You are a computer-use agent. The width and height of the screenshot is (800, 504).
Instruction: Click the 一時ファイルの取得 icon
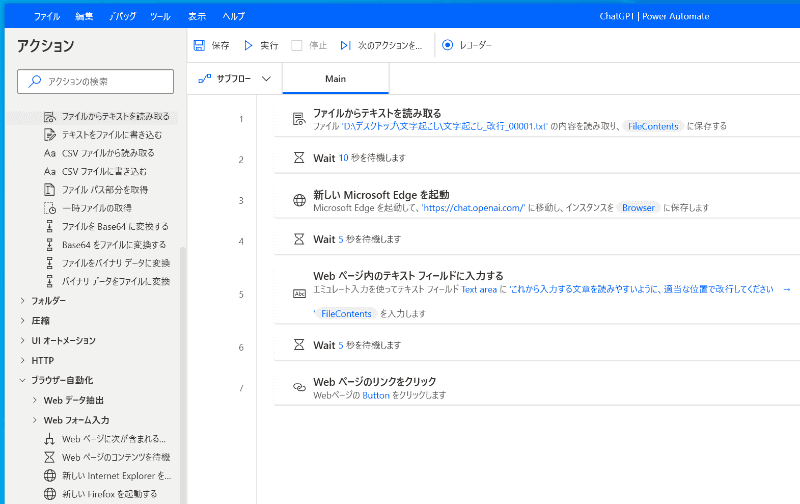[49, 208]
